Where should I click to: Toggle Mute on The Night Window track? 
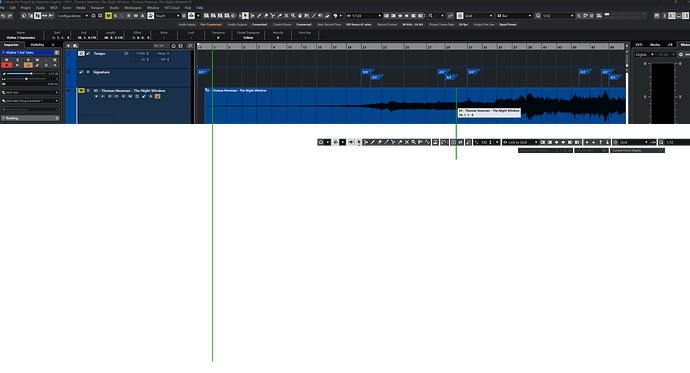click(x=81, y=91)
